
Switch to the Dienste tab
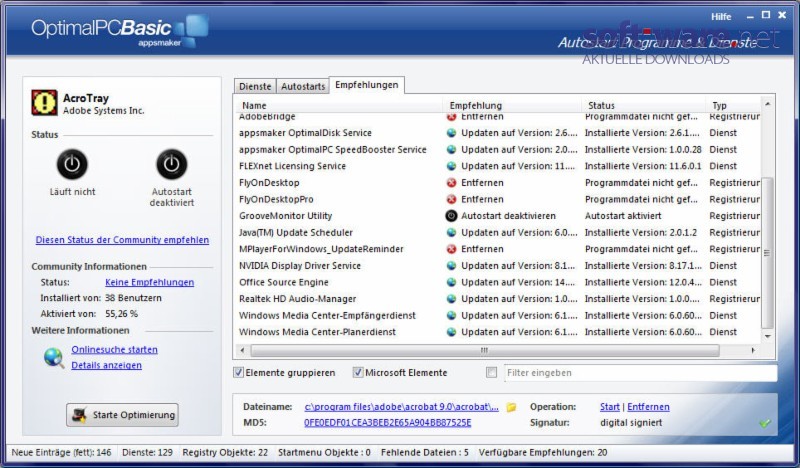click(x=255, y=86)
